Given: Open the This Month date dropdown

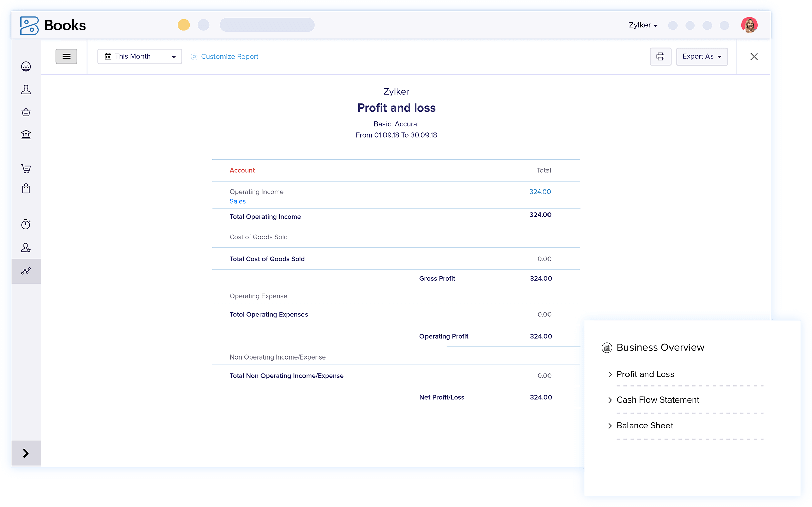Looking at the screenshot, I should (x=139, y=57).
